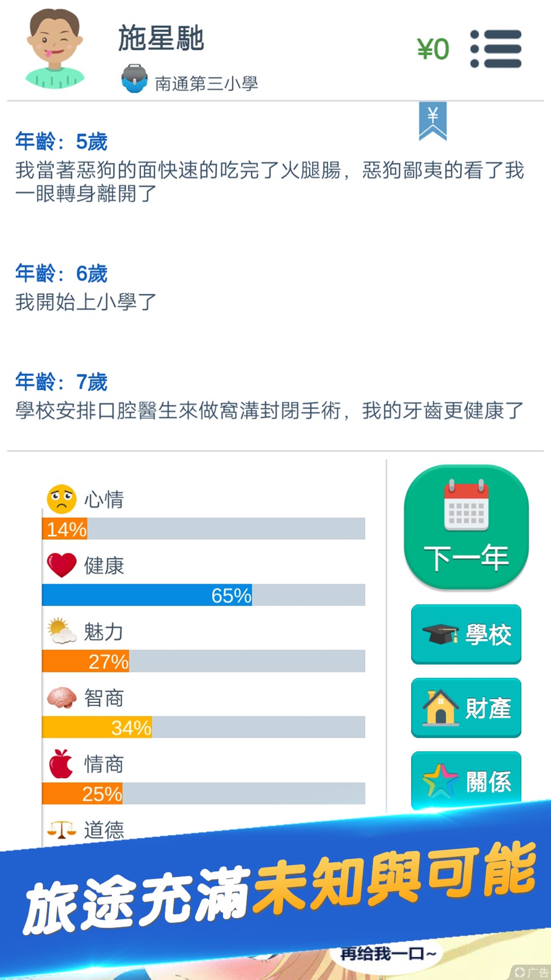Tap the balance scales morality icon
Screen dimensions: 551x980
click(61, 830)
